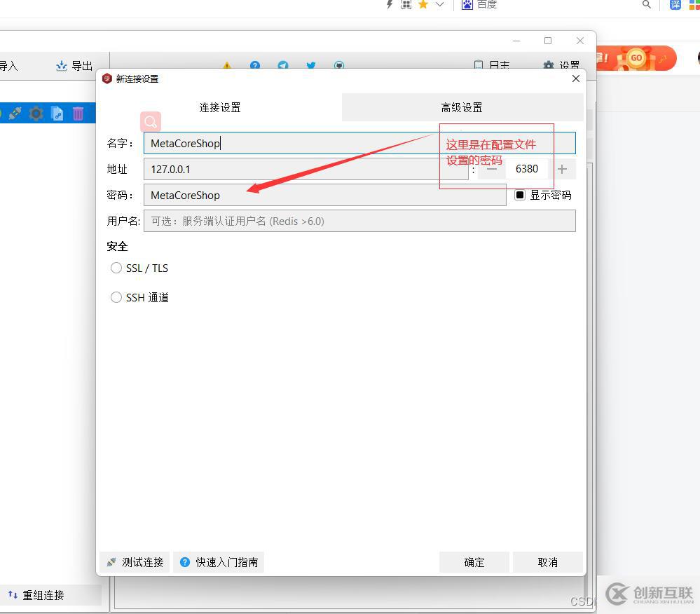
Task: Select the SSL / TLS radio option
Action: tap(116, 268)
